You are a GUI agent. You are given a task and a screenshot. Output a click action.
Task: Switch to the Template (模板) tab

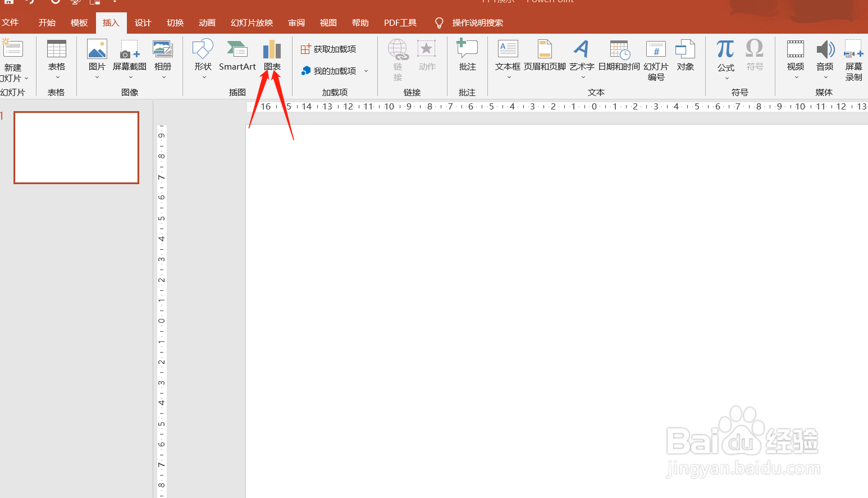[79, 23]
